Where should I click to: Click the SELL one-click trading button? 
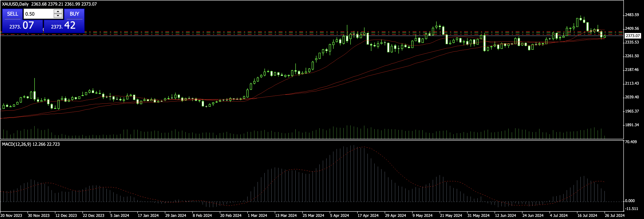(x=12, y=14)
